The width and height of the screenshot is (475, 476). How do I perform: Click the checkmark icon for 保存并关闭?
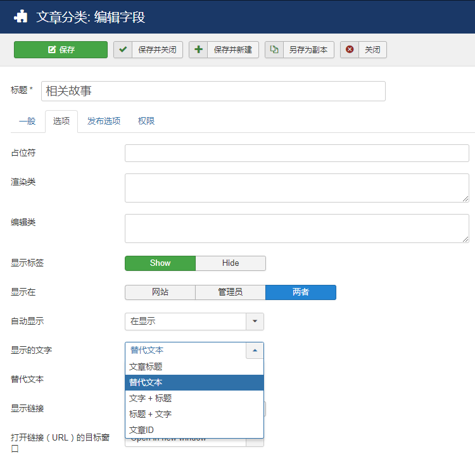pyautogui.click(x=123, y=50)
